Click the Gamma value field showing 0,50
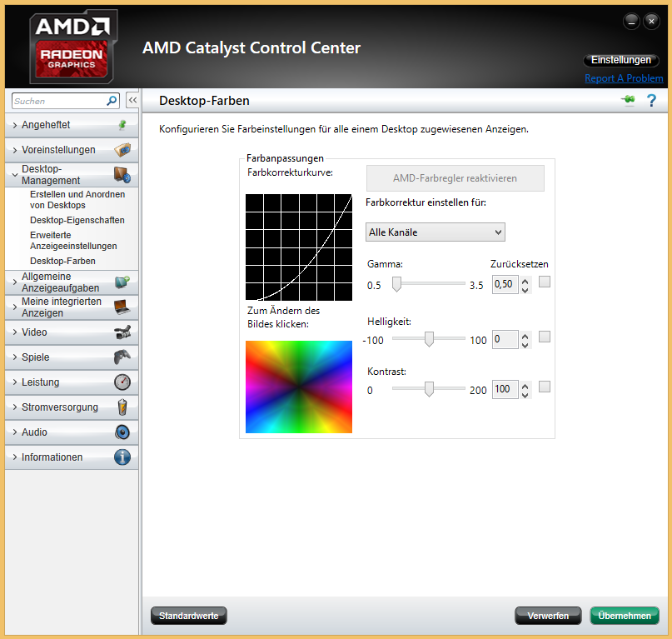The image size is (672, 639). click(x=505, y=284)
